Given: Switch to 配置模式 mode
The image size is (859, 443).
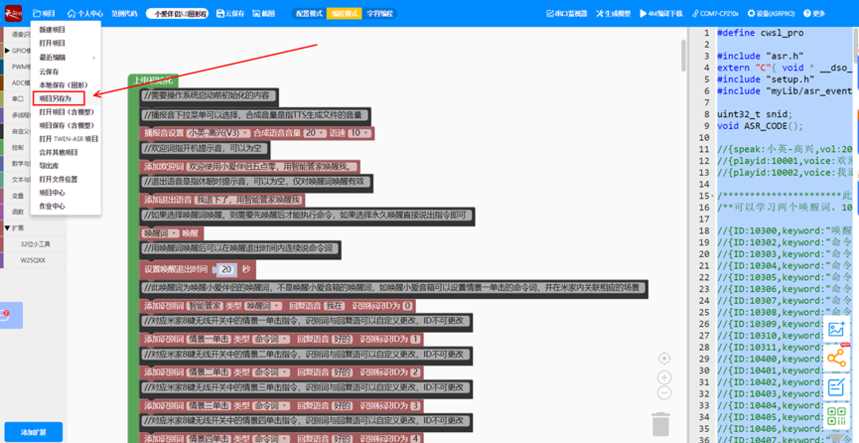Looking at the screenshot, I should [309, 14].
